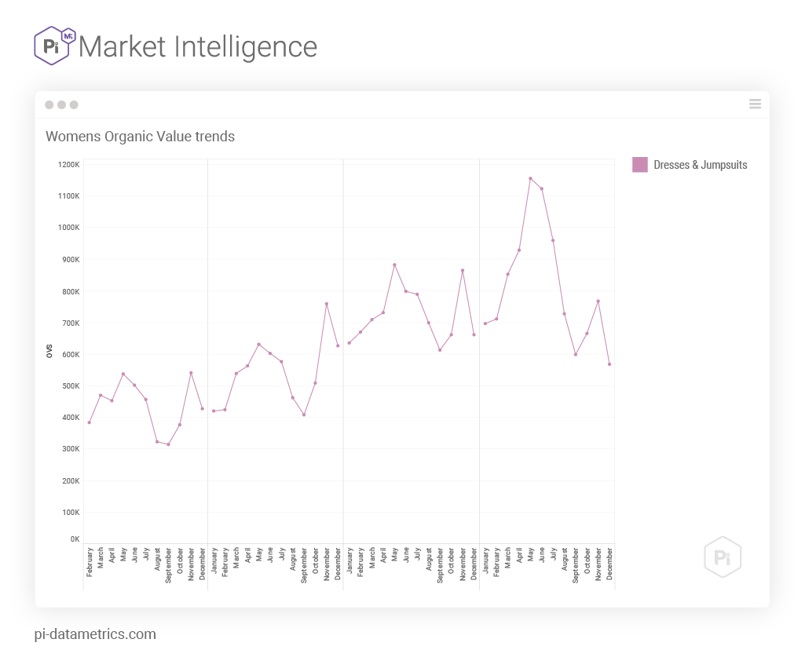
Task: Click the Pi hexagon logo in header
Action: (53, 46)
